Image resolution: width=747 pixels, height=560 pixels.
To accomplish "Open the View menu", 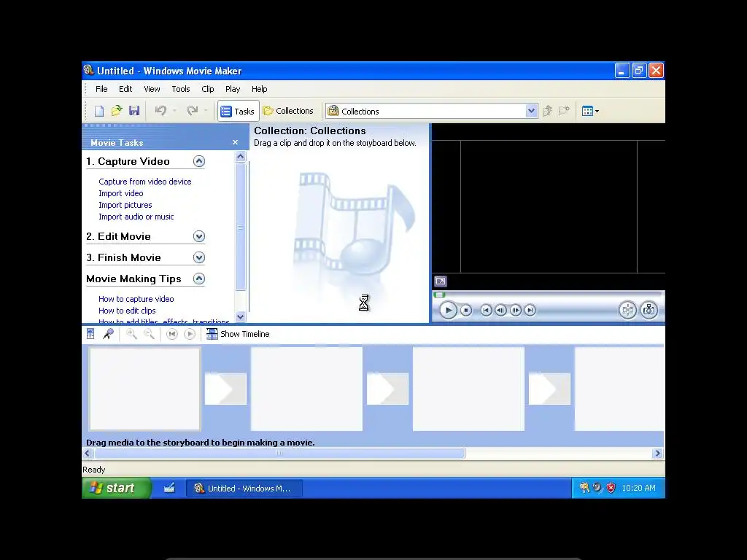I will pyautogui.click(x=152, y=89).
